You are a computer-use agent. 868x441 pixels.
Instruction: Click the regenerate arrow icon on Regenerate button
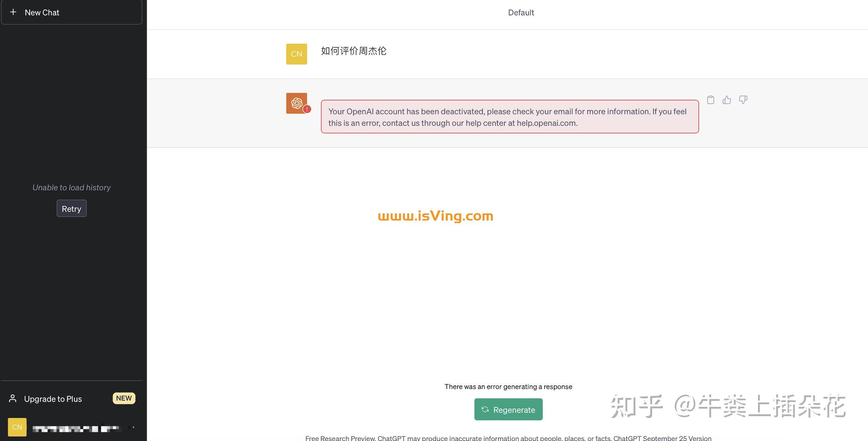pos(485,409)
